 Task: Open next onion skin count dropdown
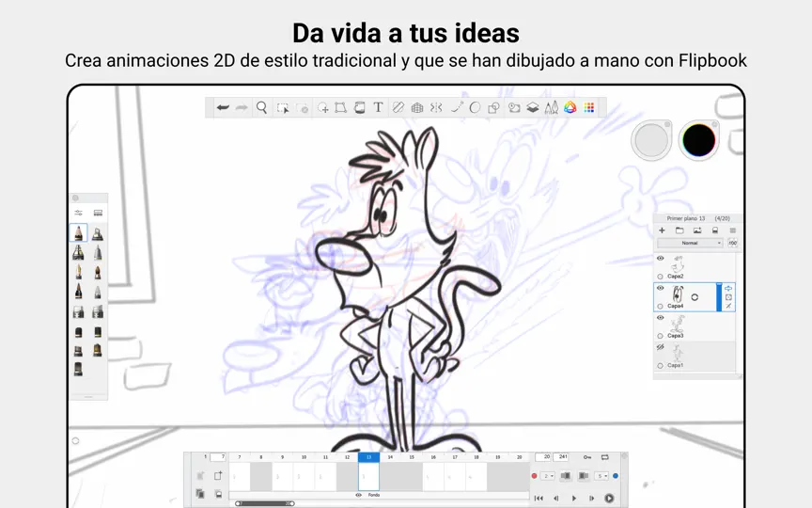click(x=601, y=476)
